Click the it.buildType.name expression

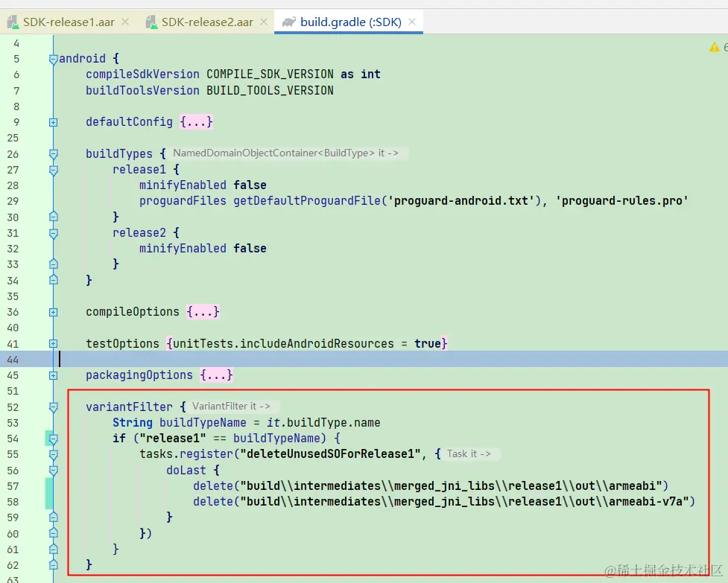click(x=323, y=422)
